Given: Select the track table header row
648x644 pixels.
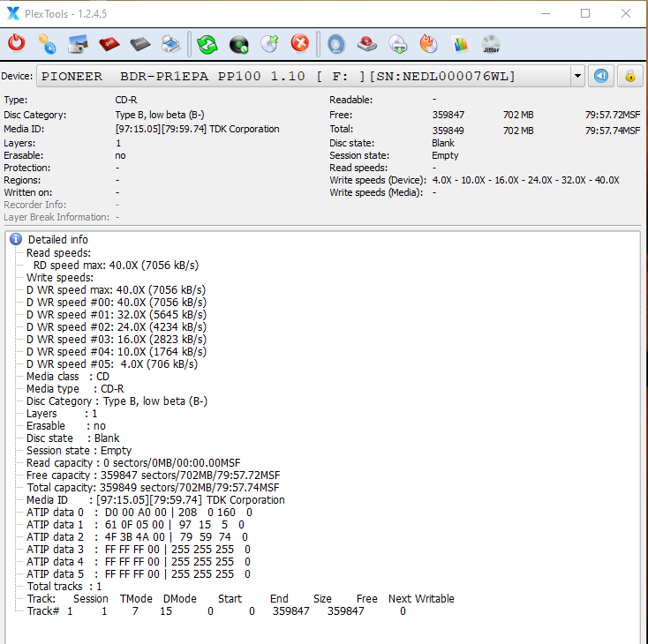Looking at the screenshot, I should pos(240,599).
